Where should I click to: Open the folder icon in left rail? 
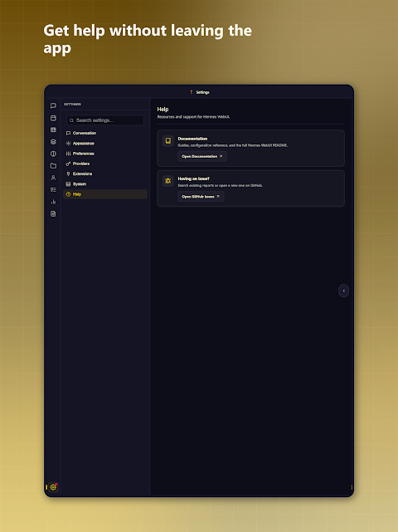click(x=53, y=165)
